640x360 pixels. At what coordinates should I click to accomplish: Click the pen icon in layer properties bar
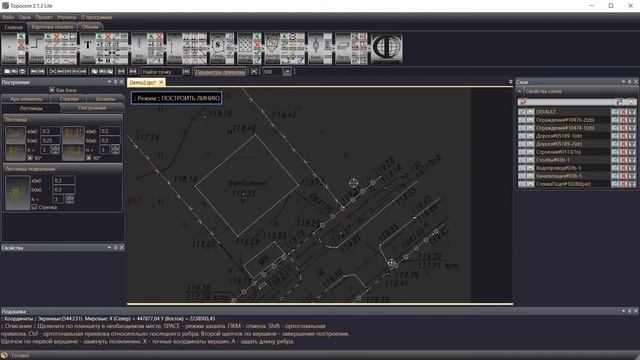tap(524, 102)
